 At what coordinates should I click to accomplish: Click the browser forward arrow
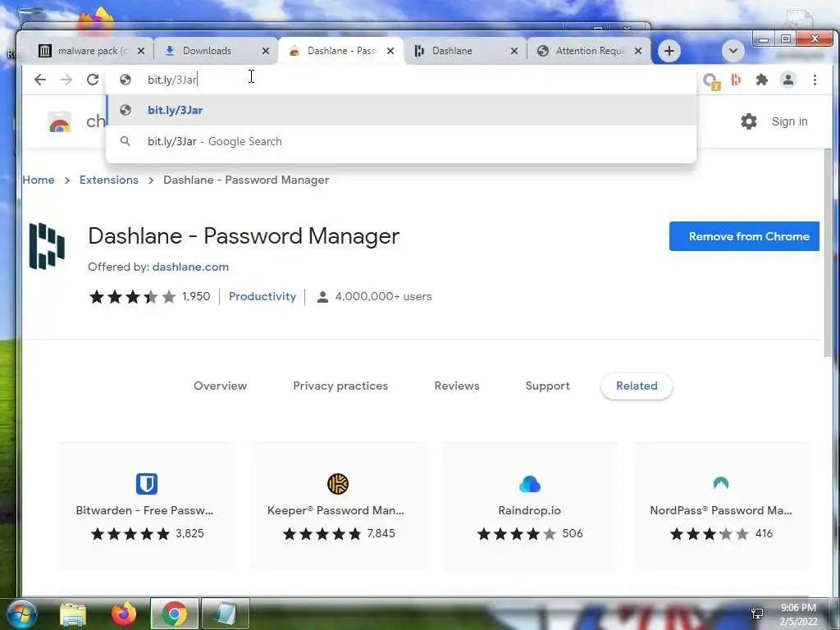point(66,80)
